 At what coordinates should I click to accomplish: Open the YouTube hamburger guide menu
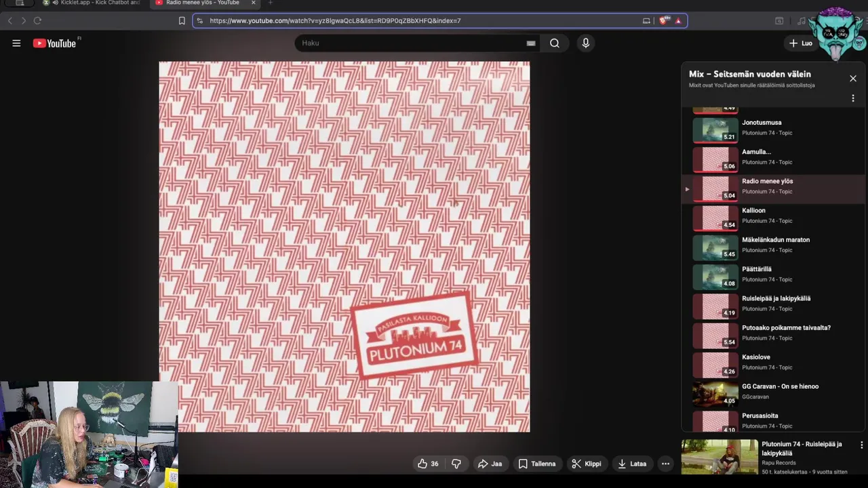16,43
